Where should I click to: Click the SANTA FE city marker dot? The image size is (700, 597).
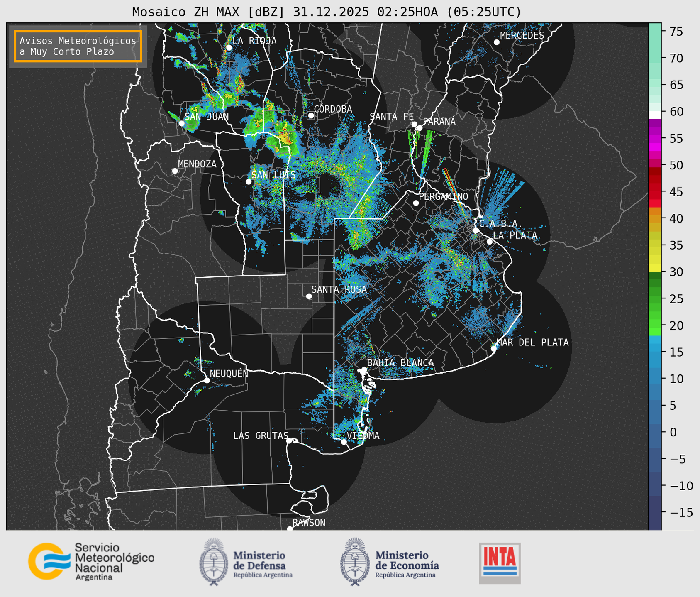tap(414, 124)
